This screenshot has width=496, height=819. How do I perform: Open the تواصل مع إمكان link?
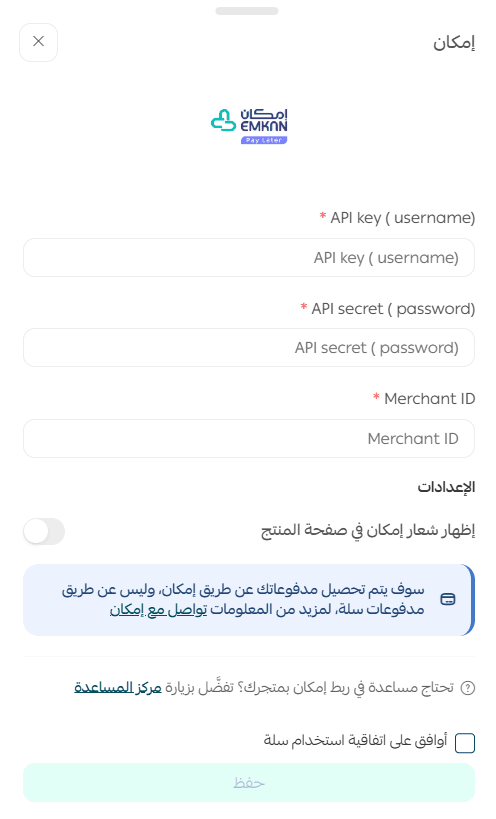coord(158,610)
